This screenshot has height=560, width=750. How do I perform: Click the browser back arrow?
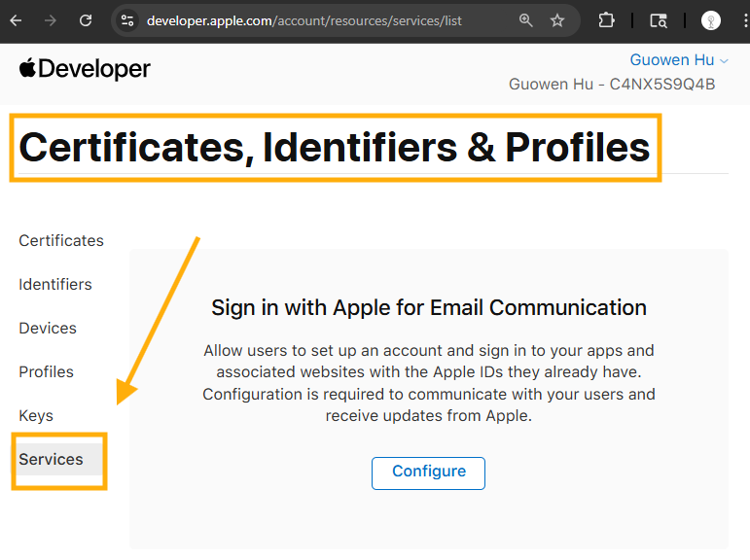pyautogui.click(x=16, y=20)
